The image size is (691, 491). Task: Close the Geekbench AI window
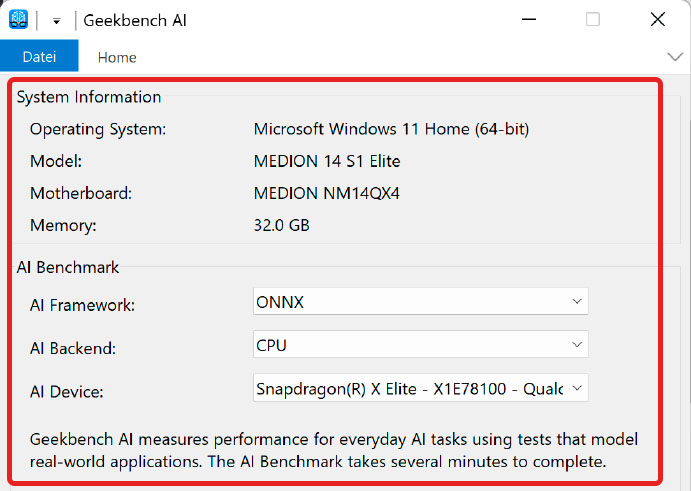tap(657, 19)
